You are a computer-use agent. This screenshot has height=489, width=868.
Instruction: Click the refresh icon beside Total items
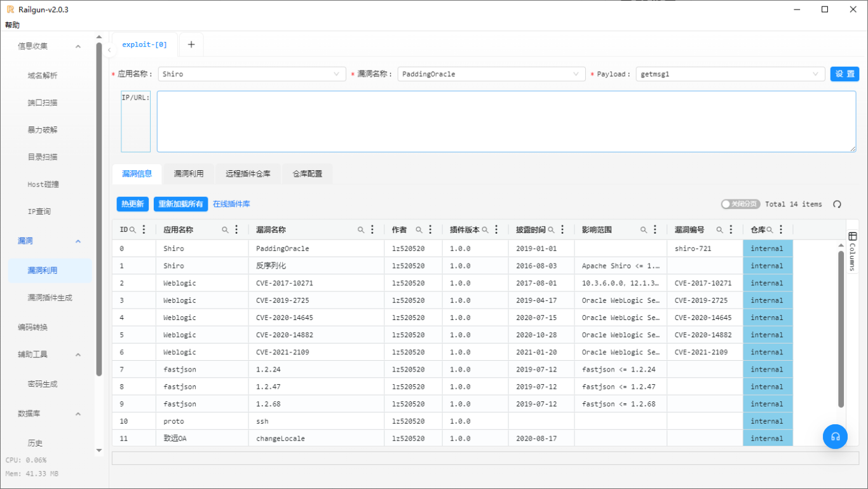click(837, 204)
